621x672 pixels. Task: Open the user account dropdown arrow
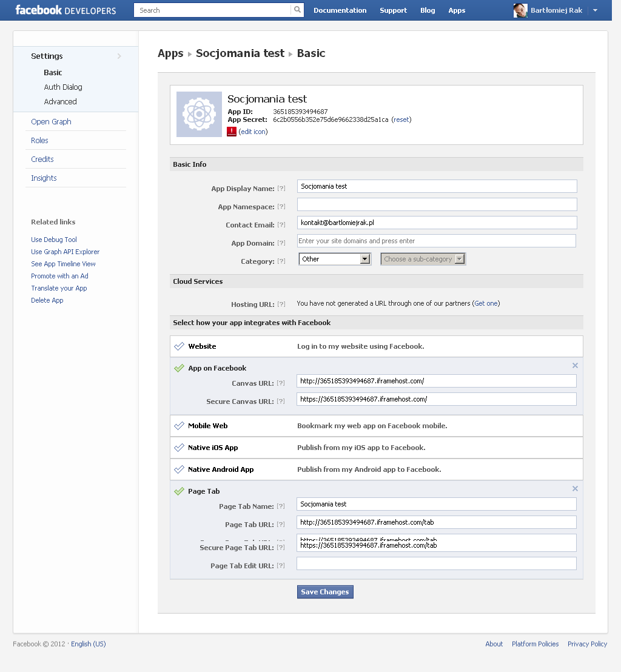(x=596, y=10)
